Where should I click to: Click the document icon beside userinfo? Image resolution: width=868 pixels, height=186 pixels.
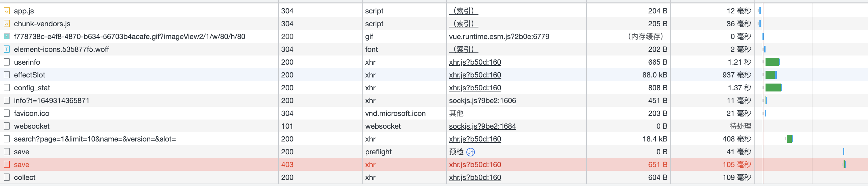(7, 62)
